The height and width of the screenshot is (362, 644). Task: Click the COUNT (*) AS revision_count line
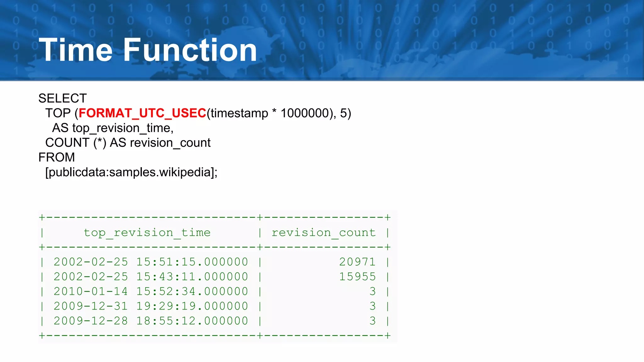coord(128,143)
